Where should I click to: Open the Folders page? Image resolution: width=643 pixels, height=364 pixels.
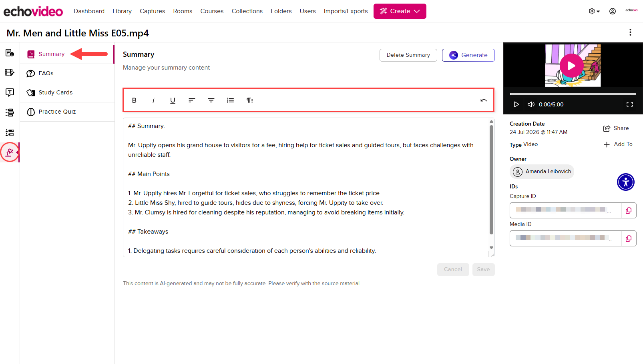pos(281,11)
